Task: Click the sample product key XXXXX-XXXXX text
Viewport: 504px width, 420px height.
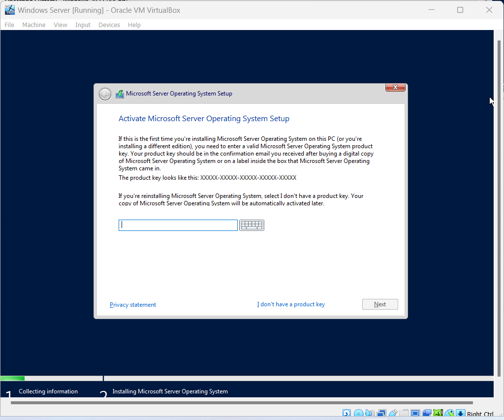Action: coord(248,178)
